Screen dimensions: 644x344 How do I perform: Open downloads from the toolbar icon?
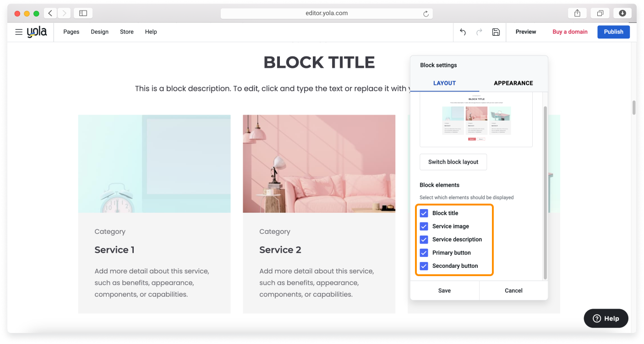pos(622,13)
